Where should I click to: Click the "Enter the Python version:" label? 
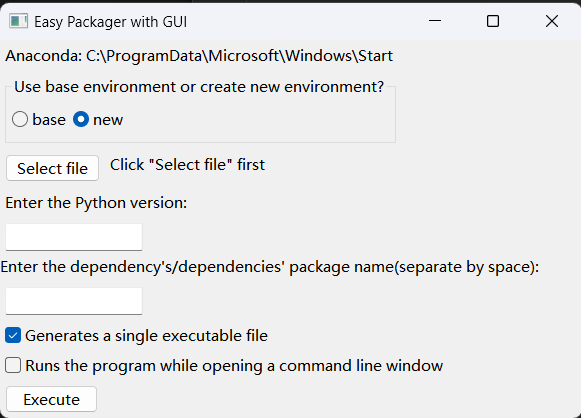click(96, 203)
